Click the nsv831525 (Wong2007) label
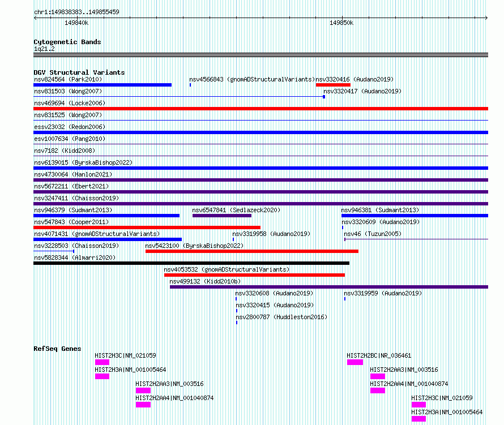Image resolution: width=504 pixels, height=425 pixels. [68, 115]
